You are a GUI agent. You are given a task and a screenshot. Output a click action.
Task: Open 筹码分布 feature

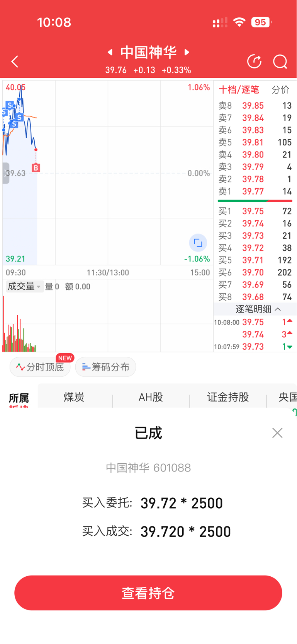coord(105,367)
